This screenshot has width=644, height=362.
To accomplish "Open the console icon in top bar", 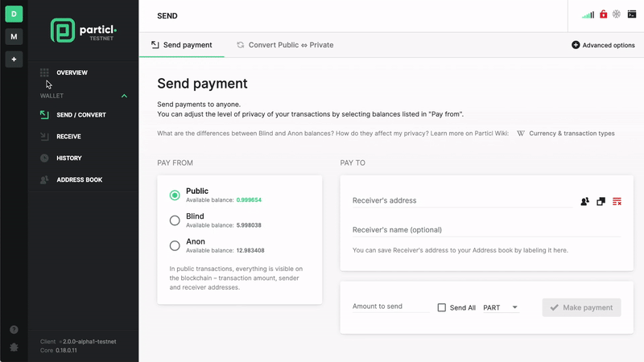I will tap(632, 14).
